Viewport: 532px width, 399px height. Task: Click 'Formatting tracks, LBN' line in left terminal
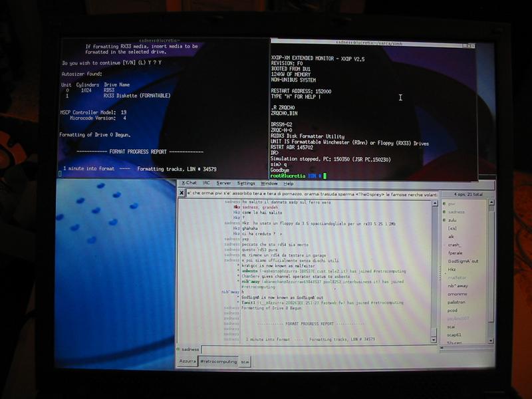click(x=177, y=169)
